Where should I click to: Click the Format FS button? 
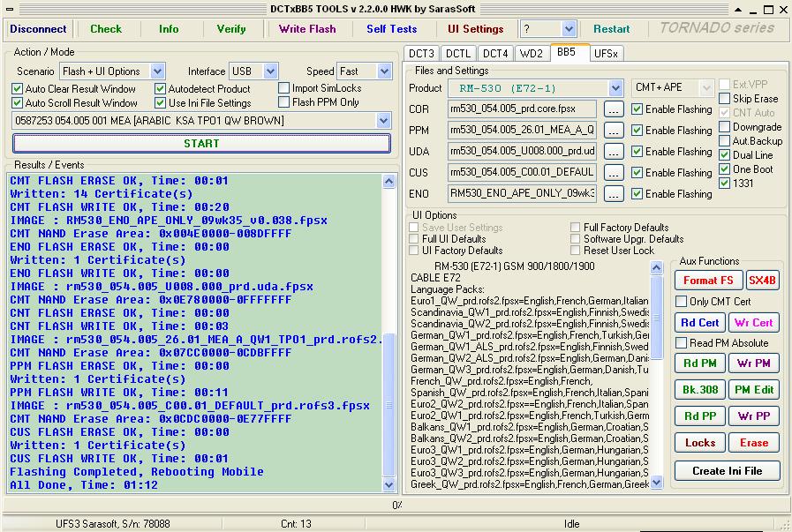point(708,281)
